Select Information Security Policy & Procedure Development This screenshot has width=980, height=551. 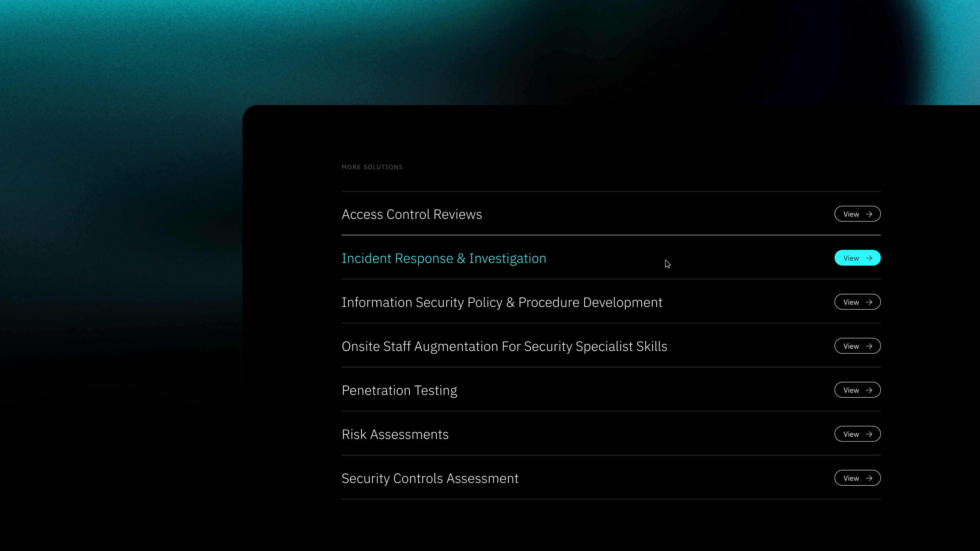click(502, 303)
